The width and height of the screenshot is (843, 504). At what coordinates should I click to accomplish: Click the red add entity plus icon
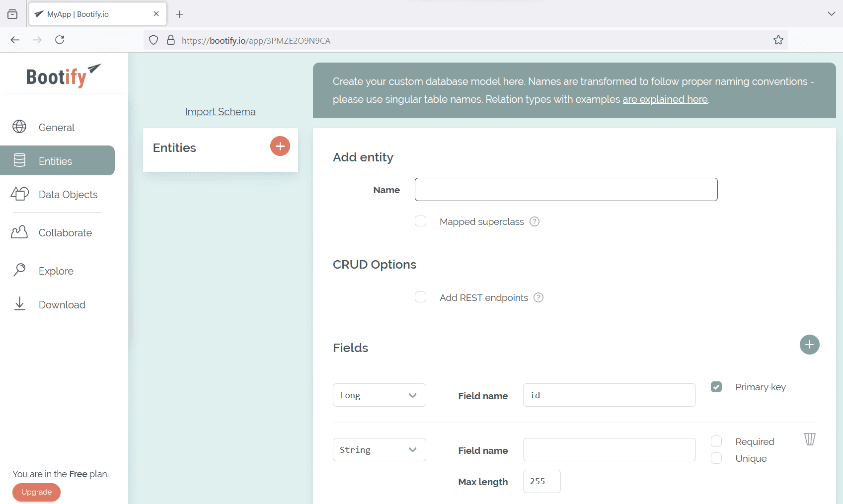coord(280,146)
